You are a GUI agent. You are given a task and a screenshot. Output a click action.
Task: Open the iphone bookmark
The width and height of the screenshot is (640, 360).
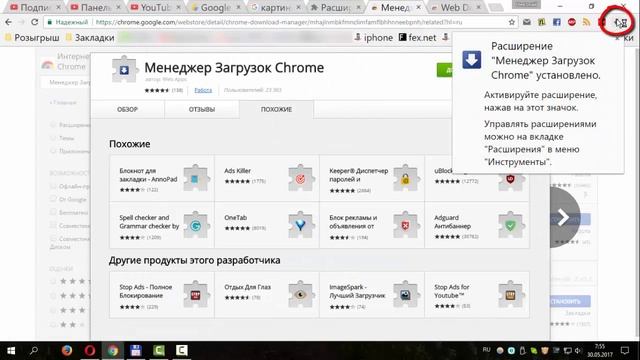[x=373, y=38]
